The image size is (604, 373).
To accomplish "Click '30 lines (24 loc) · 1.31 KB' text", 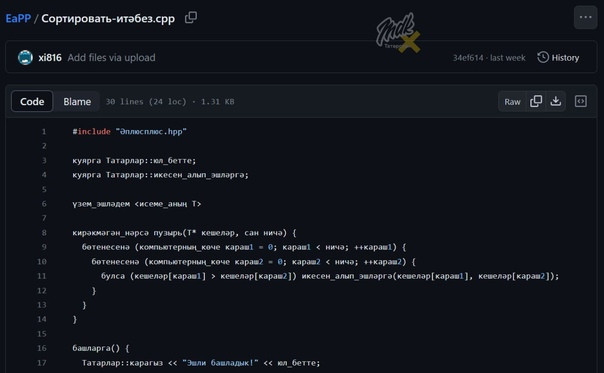I will 170,102.
